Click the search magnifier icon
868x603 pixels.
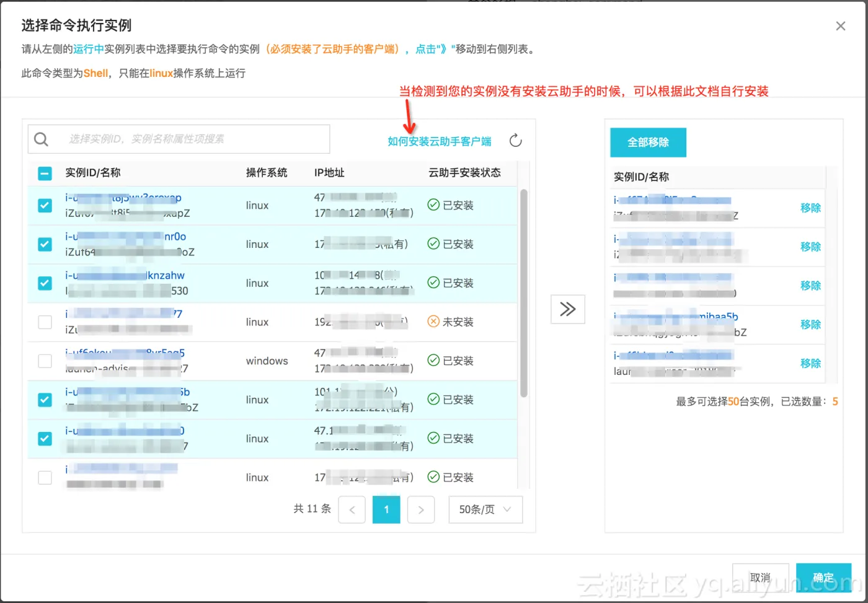tap(41, 139)
